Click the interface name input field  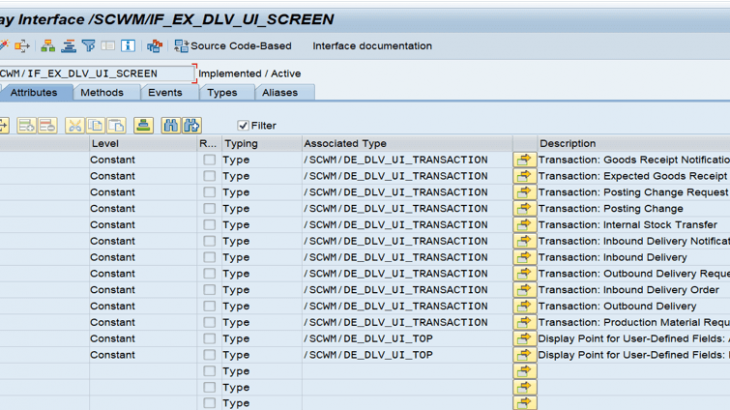tap(96, 74)
